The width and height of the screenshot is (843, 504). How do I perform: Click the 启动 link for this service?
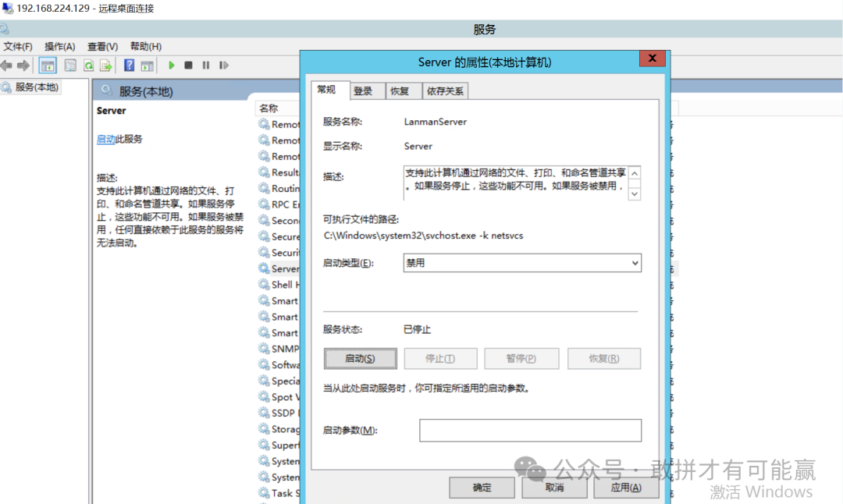coord(106,139)
